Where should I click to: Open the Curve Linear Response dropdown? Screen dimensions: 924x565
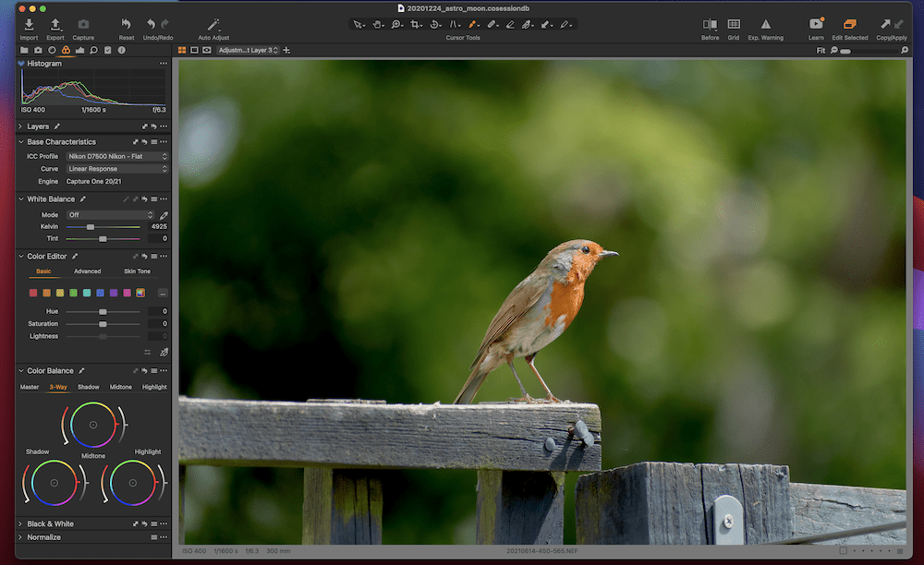coord(117,169)
